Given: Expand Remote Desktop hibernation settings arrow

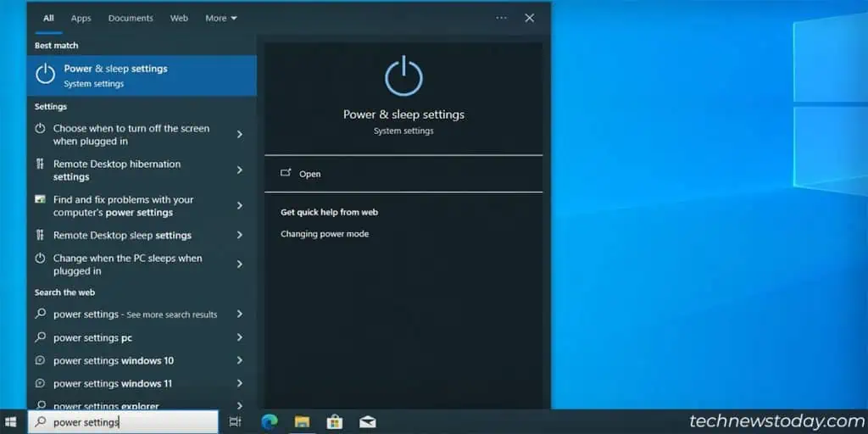Looking at the screenshot, I should (x=240, y=170).
